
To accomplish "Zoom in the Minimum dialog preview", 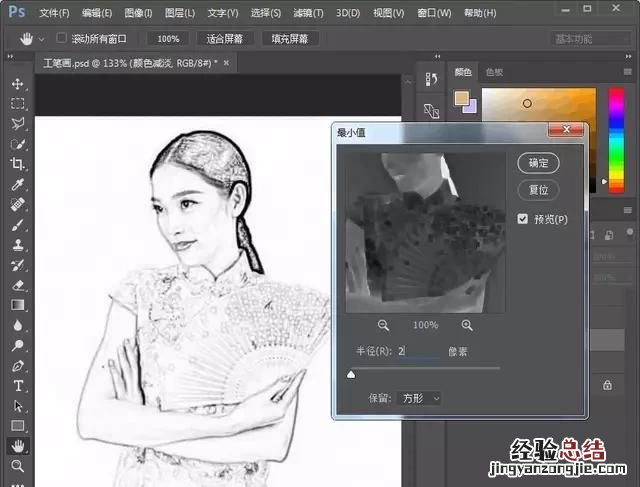I will (467, 325).
